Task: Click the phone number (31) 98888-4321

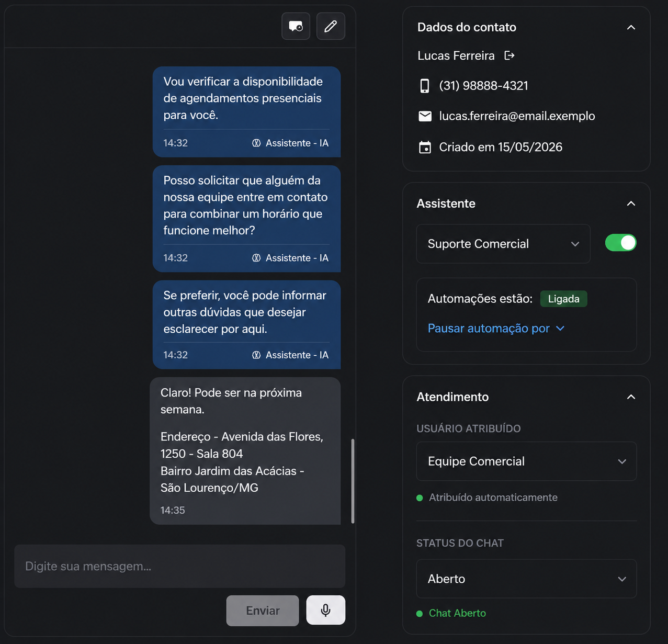Action: point(483,86)
